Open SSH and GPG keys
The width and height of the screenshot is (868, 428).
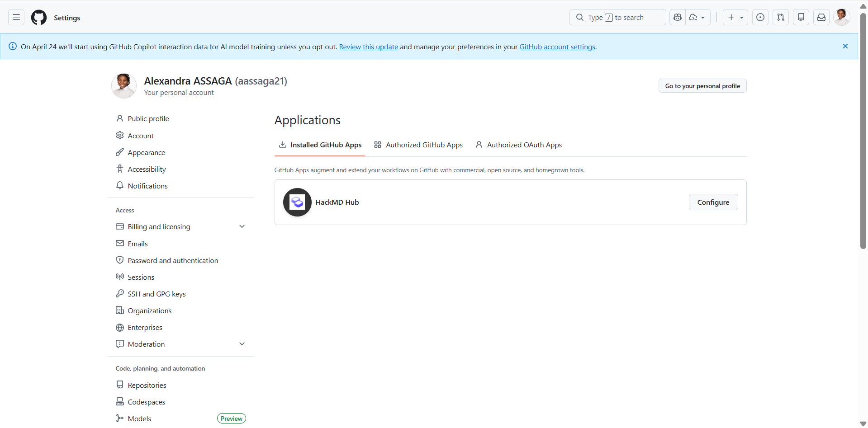tap(181, 294)
